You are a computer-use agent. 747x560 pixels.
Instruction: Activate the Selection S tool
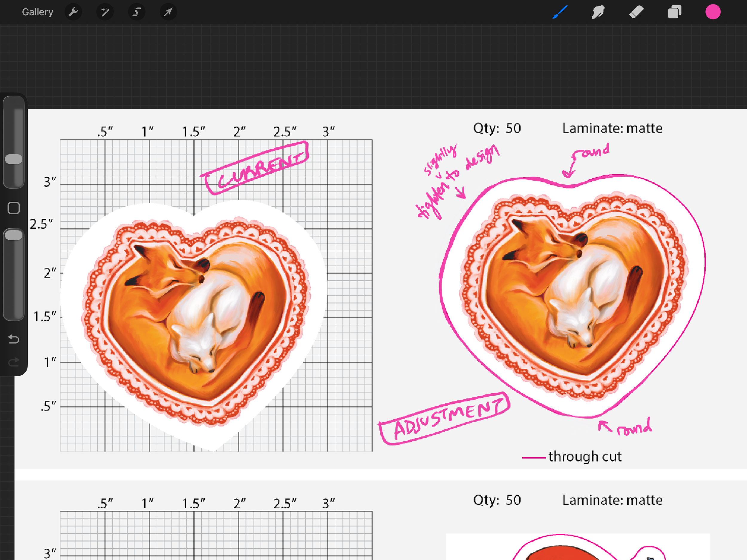(x=137, y=12)
